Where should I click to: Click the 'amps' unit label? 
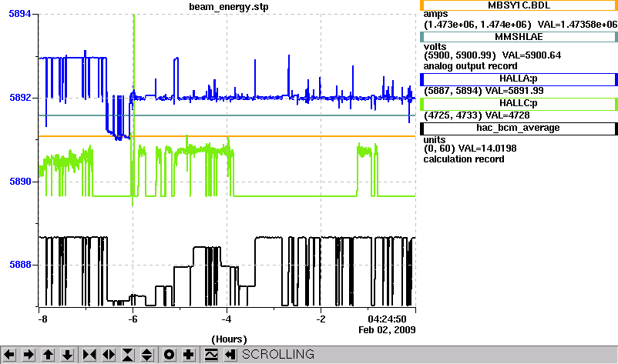tap(435, 15)
